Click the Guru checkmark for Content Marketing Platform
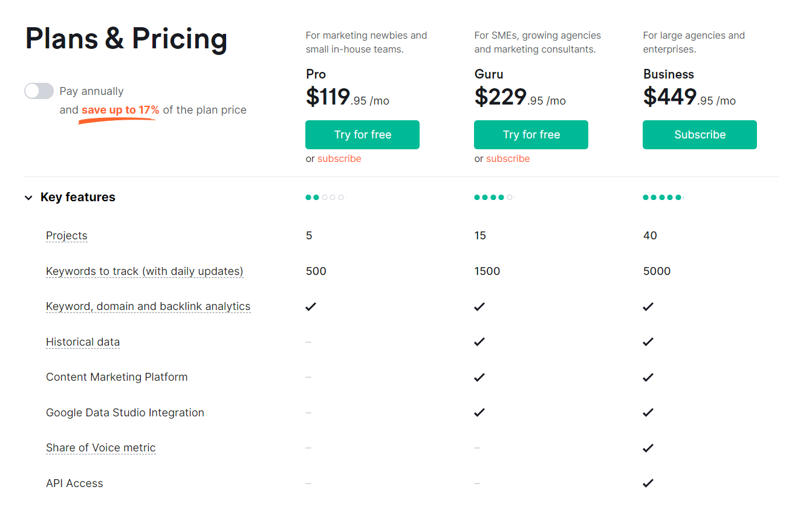Image resolution: width=812 pixels, height=510 pixels. [x=479, y=377]
